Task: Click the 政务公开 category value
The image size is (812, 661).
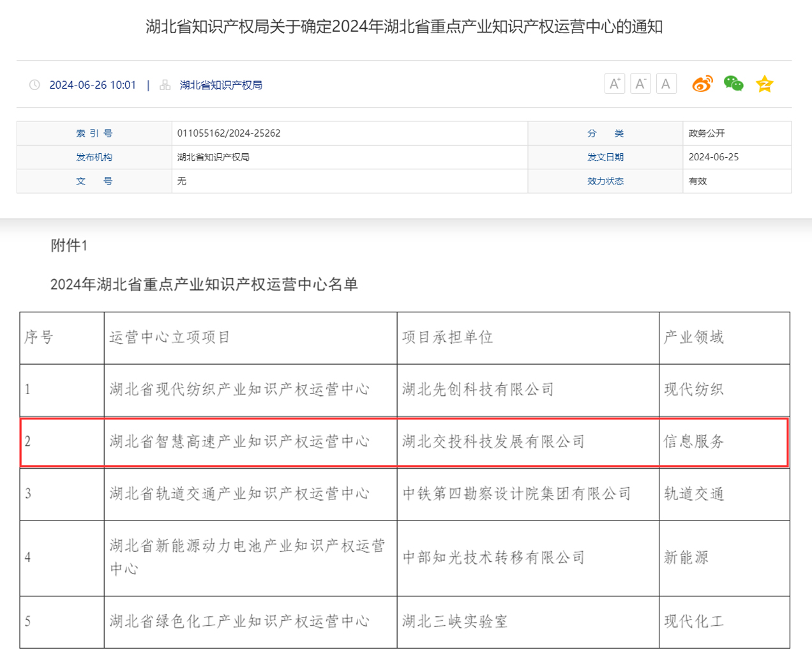Action: [x=707, y=133]
